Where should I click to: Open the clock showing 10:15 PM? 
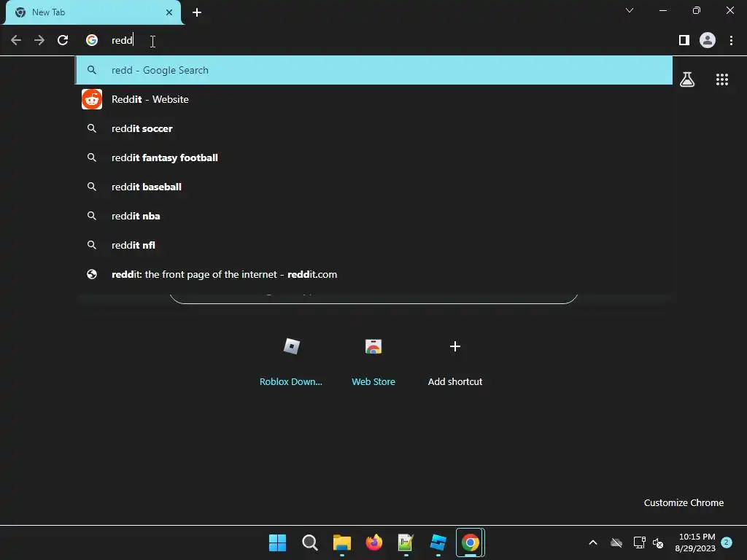(695, 542)
